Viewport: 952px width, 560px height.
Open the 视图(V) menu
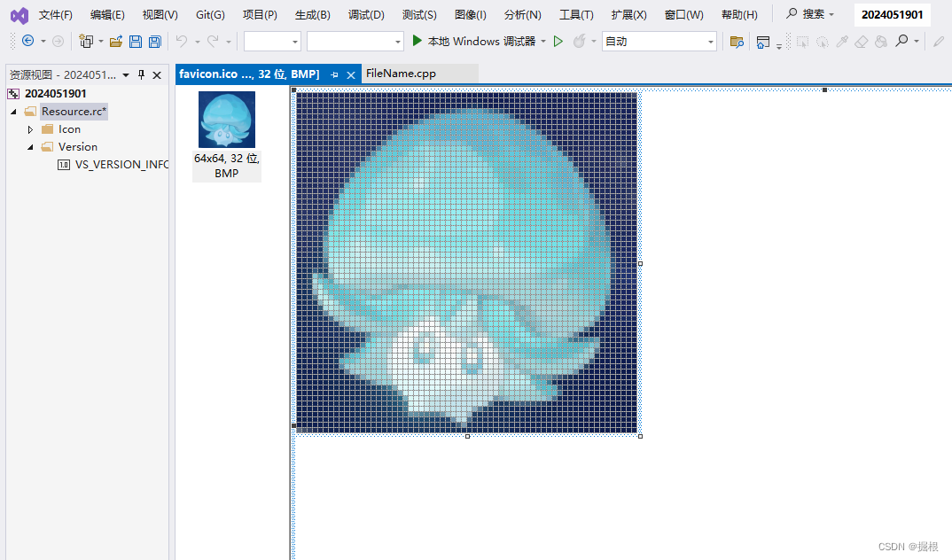pos(160,14)
